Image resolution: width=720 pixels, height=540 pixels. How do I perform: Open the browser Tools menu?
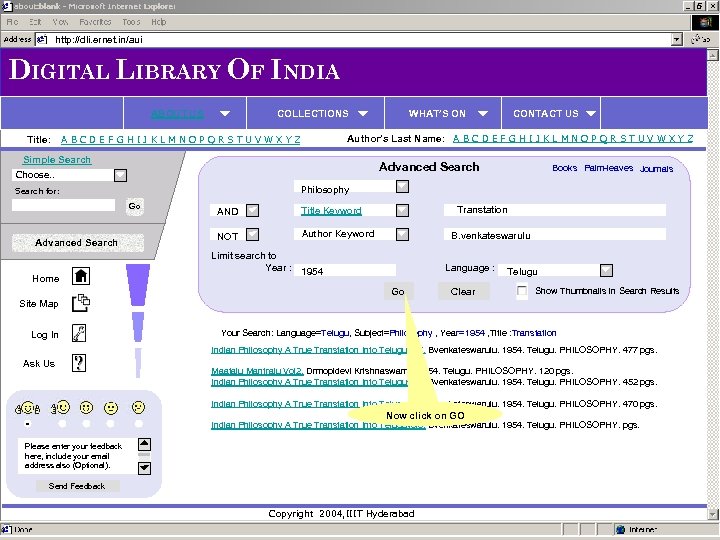[131, 22]
